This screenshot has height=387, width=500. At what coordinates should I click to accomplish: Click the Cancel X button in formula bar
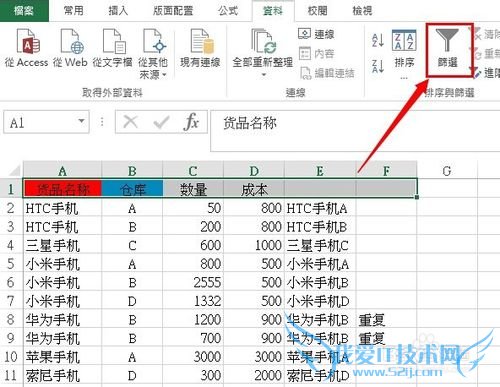click(130, 122)
